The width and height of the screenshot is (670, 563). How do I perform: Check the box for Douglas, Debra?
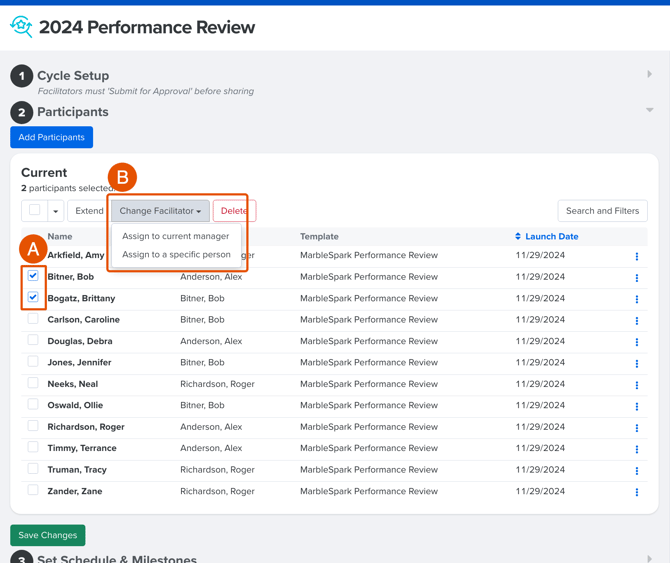pyautogui.click(x=33, y=341)
